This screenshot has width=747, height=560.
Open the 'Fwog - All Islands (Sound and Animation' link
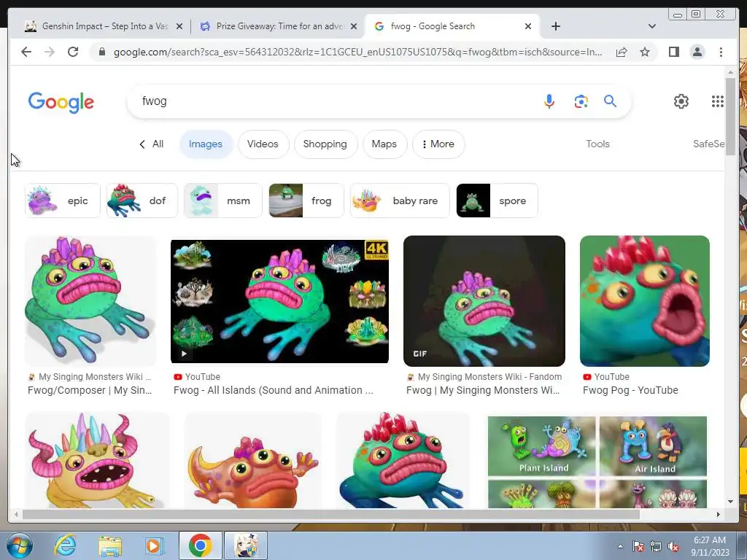(273, 390)
